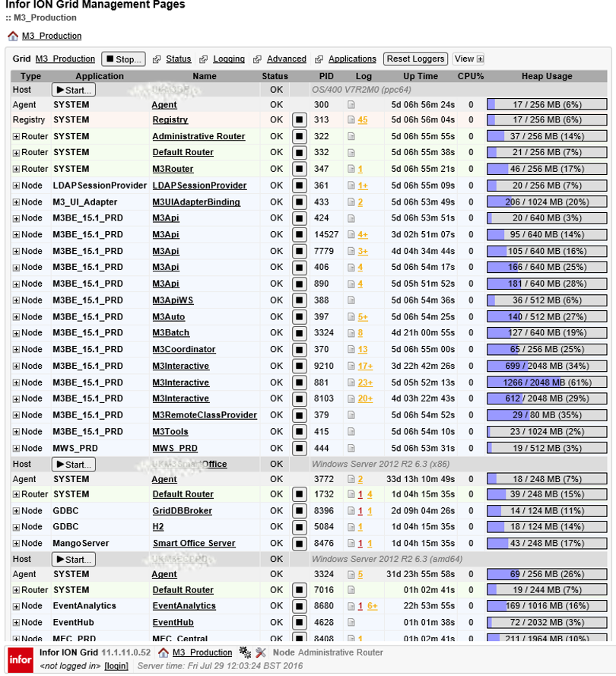616x676 pixels.
Task: Stop the M3Tools node
Action: point(299,432)
